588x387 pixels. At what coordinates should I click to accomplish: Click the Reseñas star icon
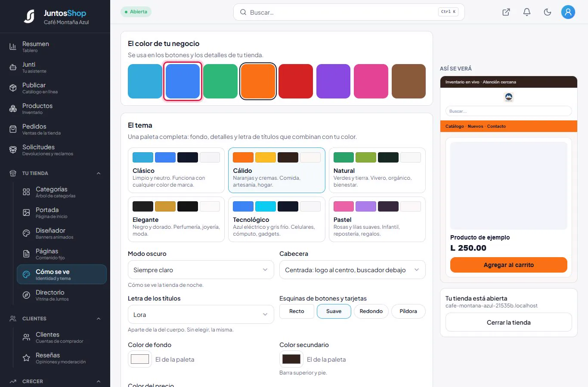tap(26, 358)
